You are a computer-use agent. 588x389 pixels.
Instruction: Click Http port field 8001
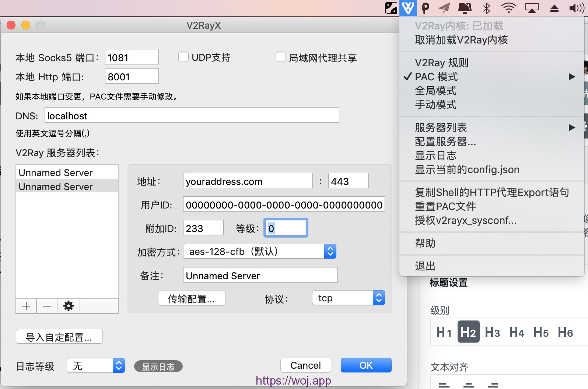(132, 76)
